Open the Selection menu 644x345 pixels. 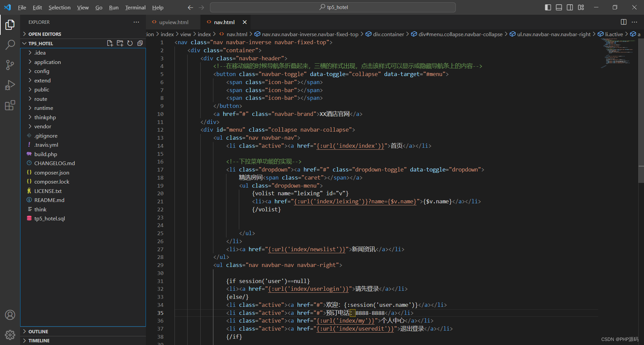(x=59, y=7)
